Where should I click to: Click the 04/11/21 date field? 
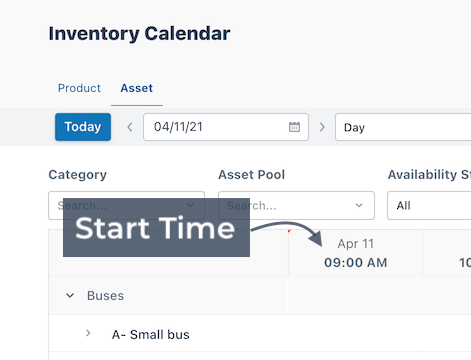pos(226,127)
